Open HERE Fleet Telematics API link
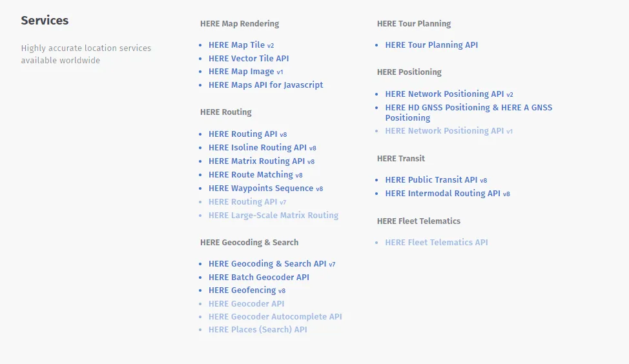The image size is (629, 364). pyautogui.click(x=437, y=243)
